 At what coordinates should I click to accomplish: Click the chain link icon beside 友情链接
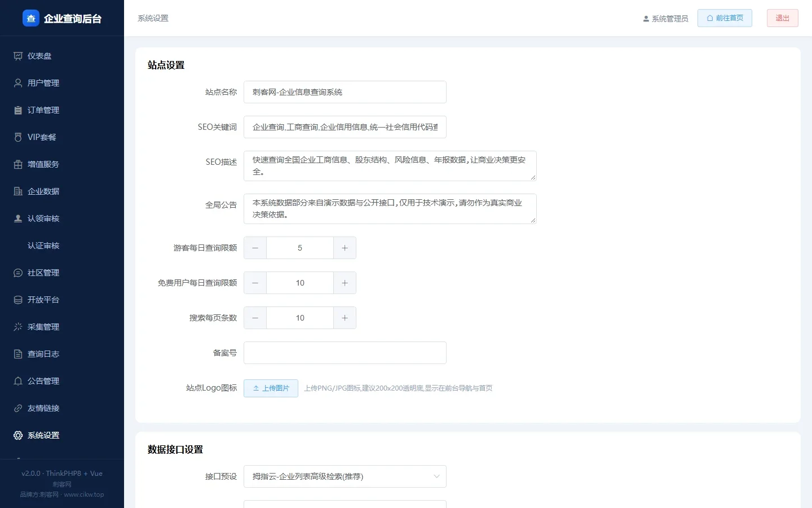point(18,408)
